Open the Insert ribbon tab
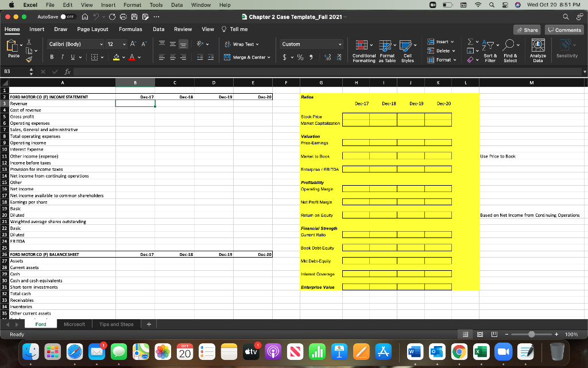This screenshot has width=588, height=368. 37,29
